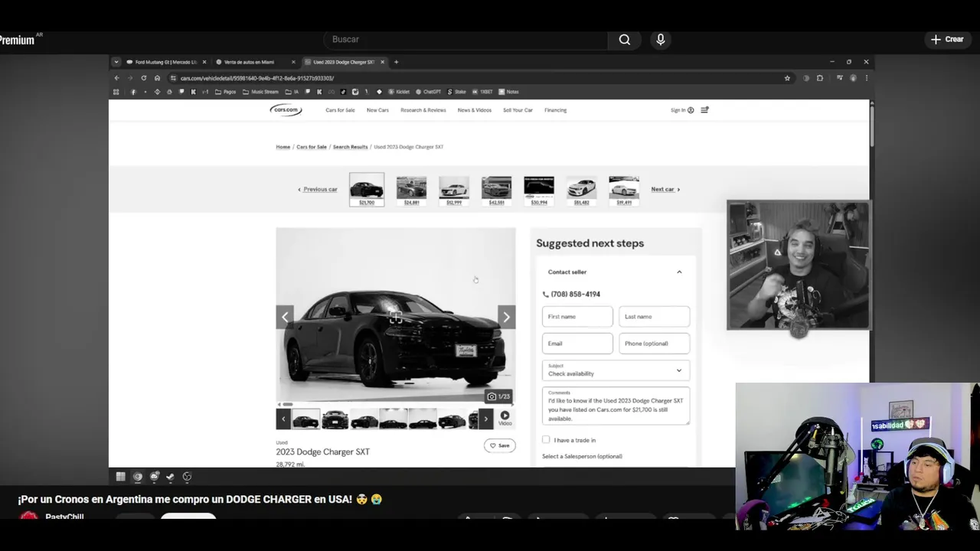This screenshot has width=980, height=551.
Task: Open the Music Stream bookmarks folder
Action: (260, 92)
